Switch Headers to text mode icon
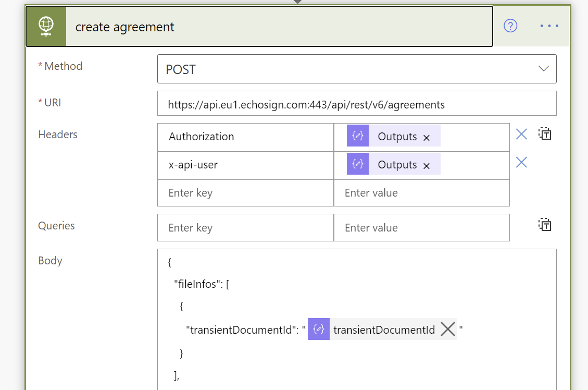Image resolution: width=588 pixels, height=390 pixels. [544, 134]
